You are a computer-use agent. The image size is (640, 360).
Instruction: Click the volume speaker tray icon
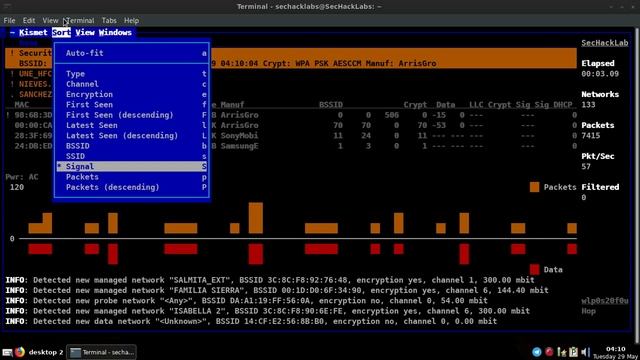(586, 352)
